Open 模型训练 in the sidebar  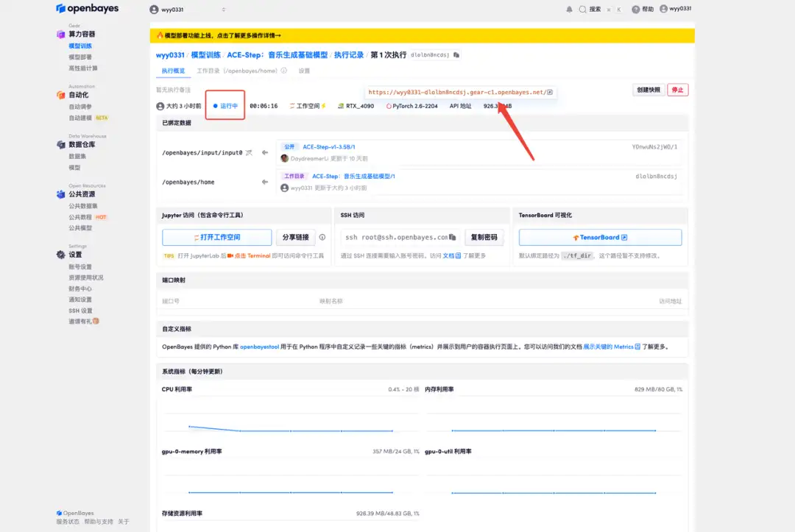click(80, 46)
